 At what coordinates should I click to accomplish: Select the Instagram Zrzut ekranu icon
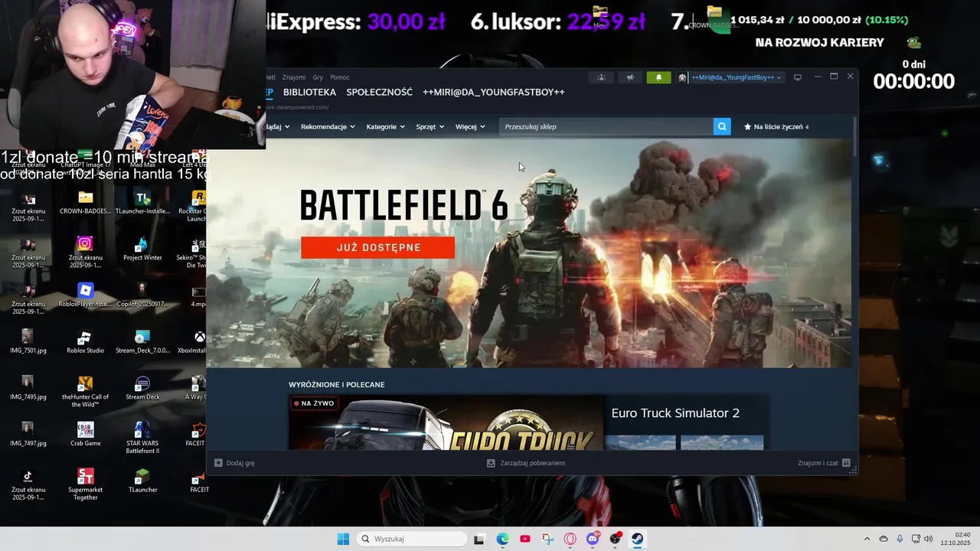click(x=85, y=252)
